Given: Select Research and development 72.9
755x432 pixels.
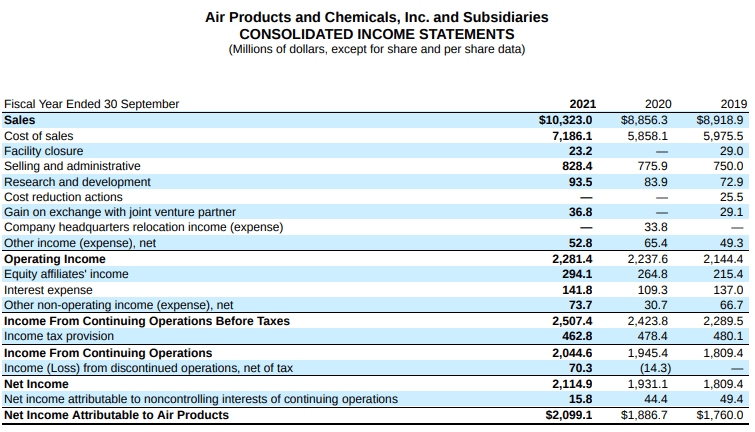Looking at the screenshot, I should click(731, 182).
